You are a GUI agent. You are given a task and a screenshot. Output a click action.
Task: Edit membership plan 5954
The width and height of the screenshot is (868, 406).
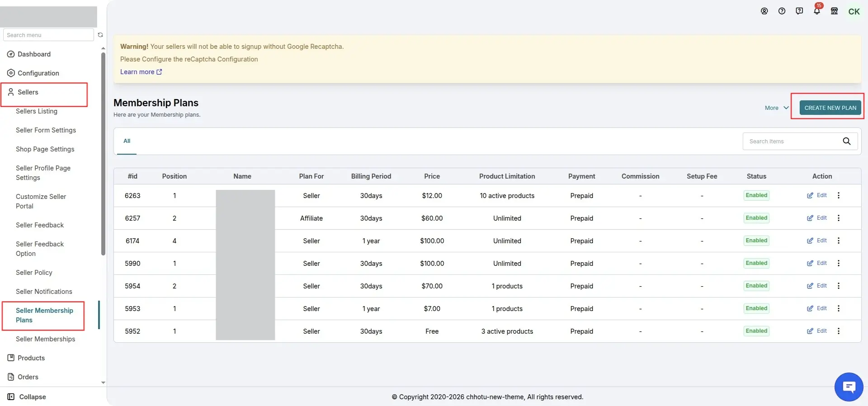click(x=817, y=286)
